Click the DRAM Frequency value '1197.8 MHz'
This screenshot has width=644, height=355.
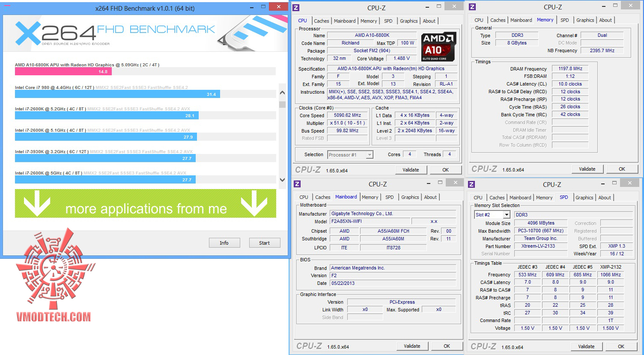pyautogui.click(x=570, y=68)
